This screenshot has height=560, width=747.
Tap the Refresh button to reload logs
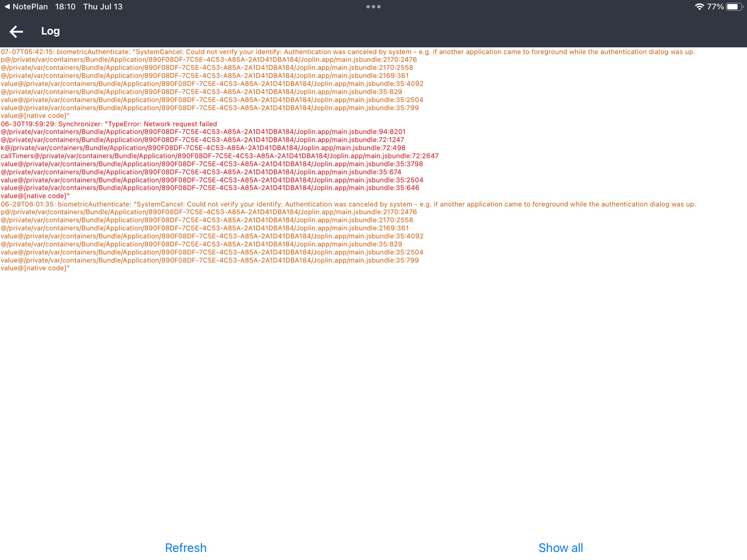(x=185, y=548)
